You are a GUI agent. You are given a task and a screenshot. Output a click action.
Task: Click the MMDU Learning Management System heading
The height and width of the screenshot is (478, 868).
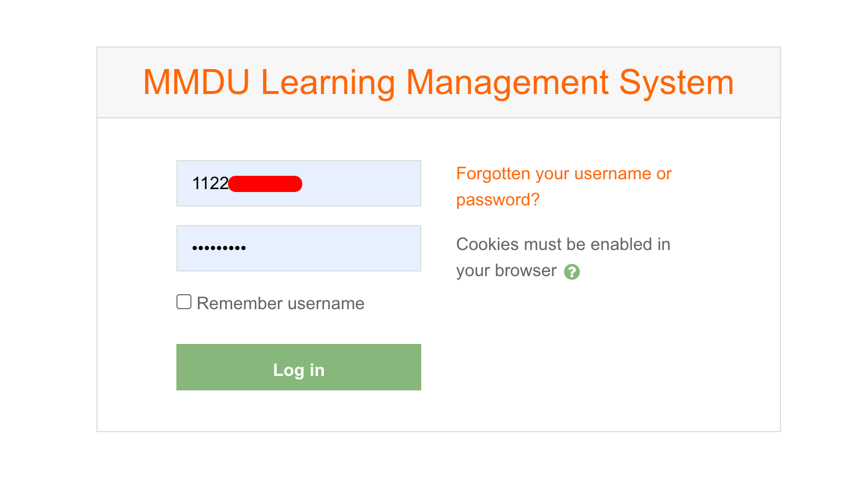point(438,82)
